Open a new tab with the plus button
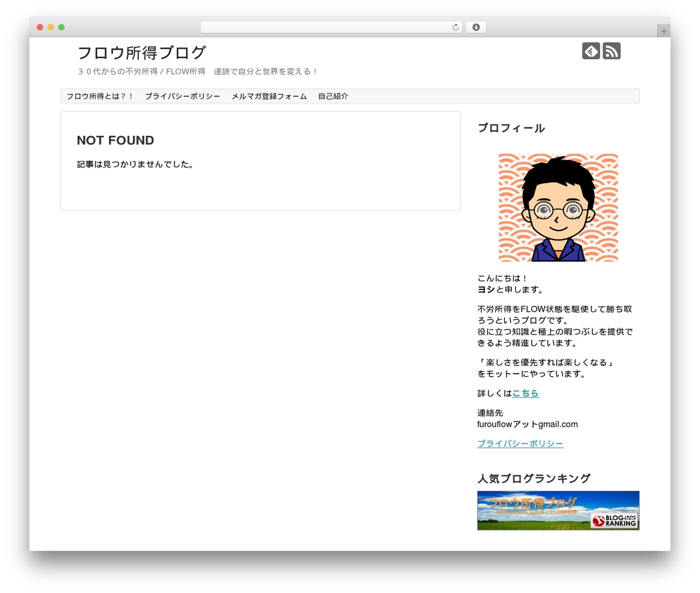700x593 pixels. [663, 31]
